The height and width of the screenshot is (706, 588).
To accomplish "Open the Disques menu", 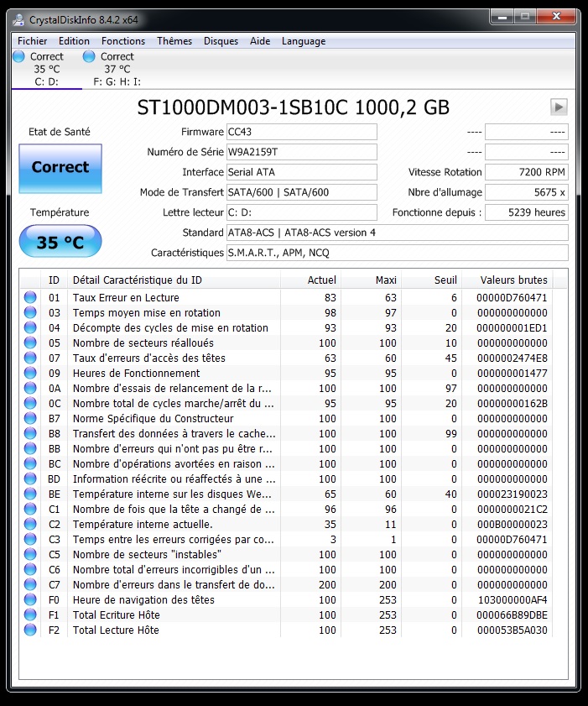I will point(221,41).
